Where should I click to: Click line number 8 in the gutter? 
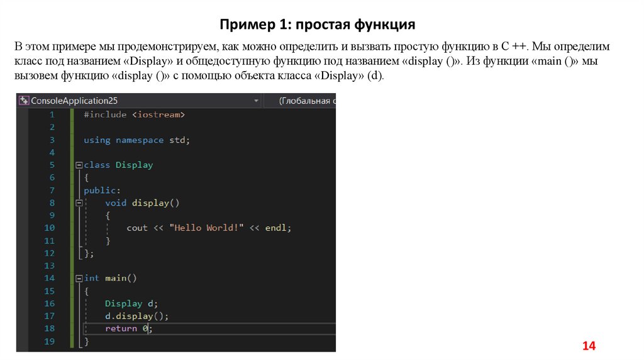pos(52,203)
